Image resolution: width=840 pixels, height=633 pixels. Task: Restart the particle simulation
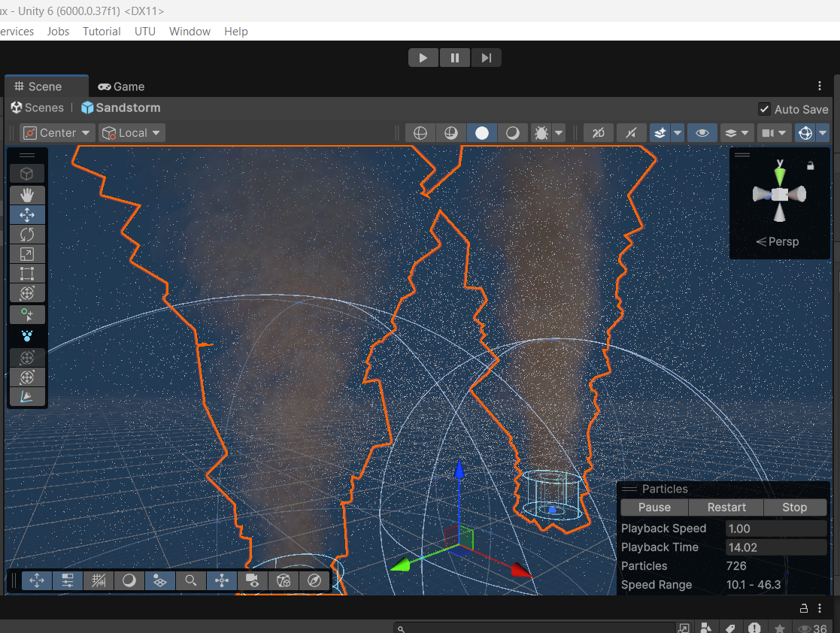coord(726,507)
